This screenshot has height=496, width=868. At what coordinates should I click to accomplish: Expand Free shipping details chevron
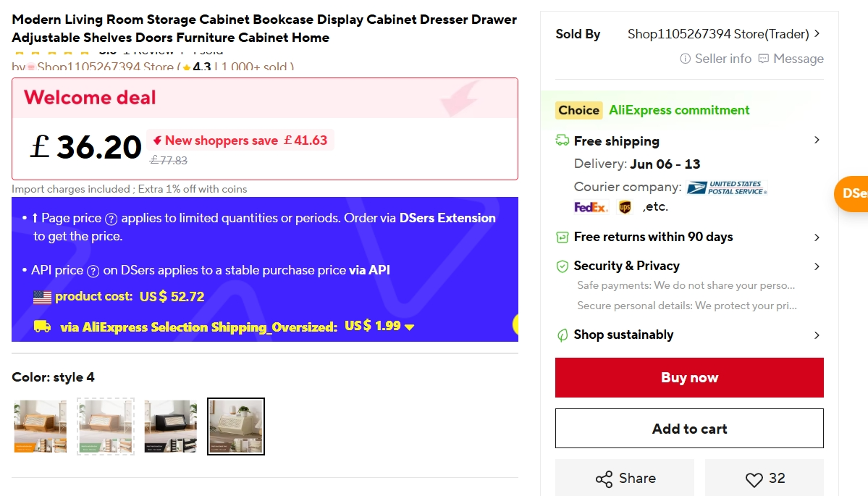point(817,140)
